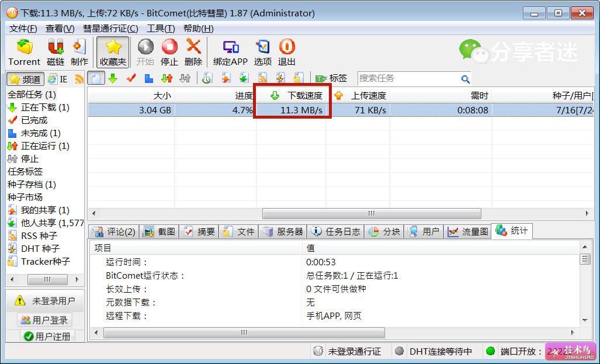Click task list horizontal scrollbar thumb
Viewport: 600px width, 364px height.
[x=372, y=214]
